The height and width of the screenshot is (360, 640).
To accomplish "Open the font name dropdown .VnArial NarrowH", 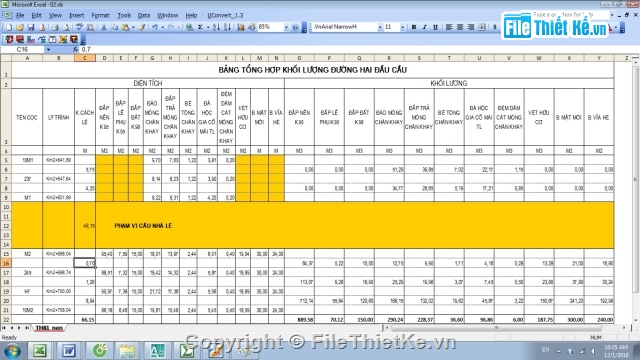I will click(380, 27).
